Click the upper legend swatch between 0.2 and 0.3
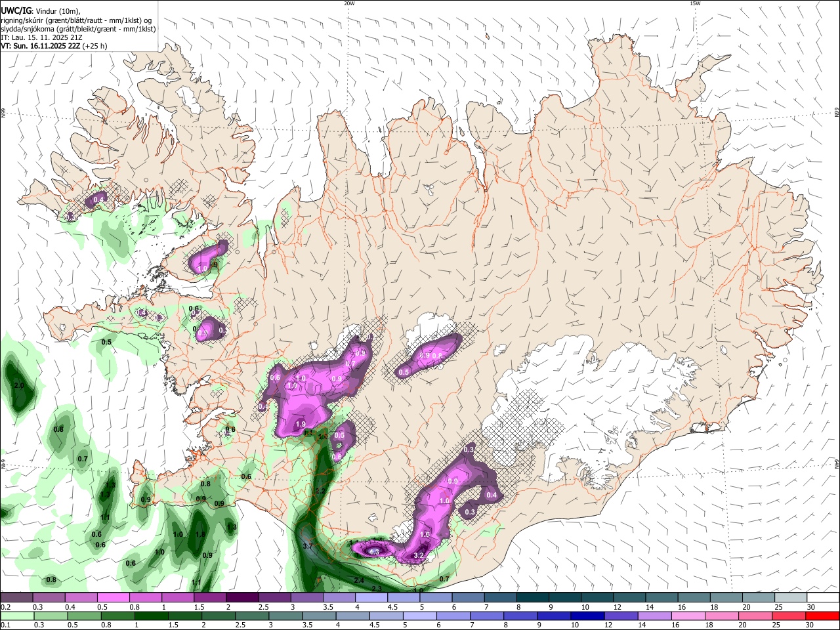 coord(16,598)
